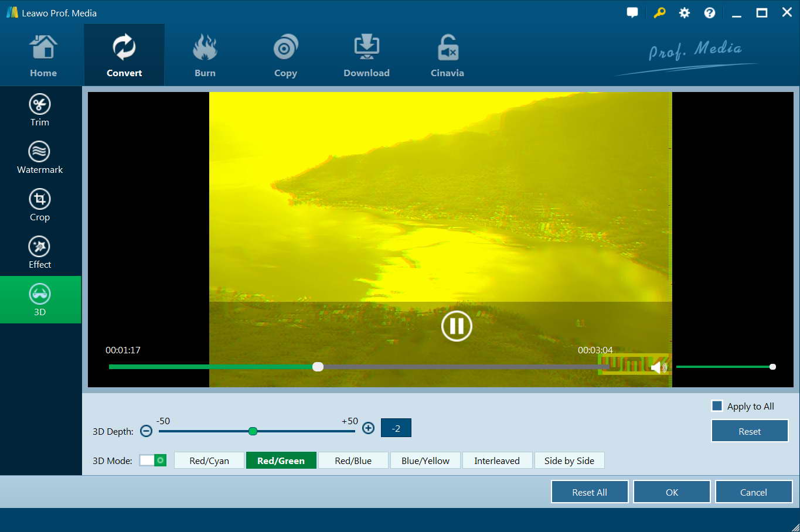Click the Reset All button
This screenshot has height=532, width=800.
tap(590, 492)
